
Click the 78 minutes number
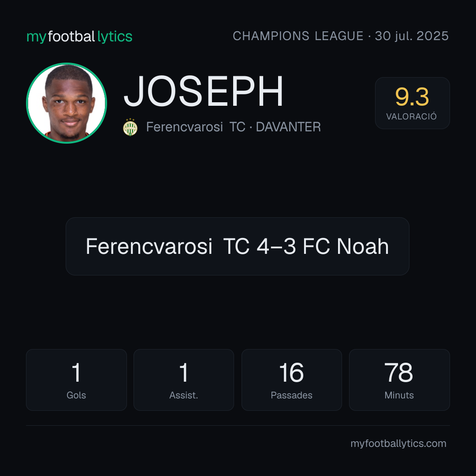point(399,372)
